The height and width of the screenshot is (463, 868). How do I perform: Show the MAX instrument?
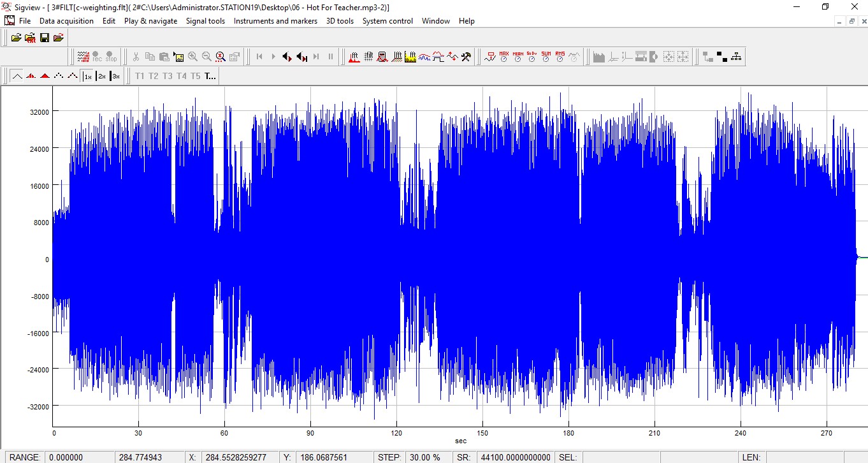point(504,57)
